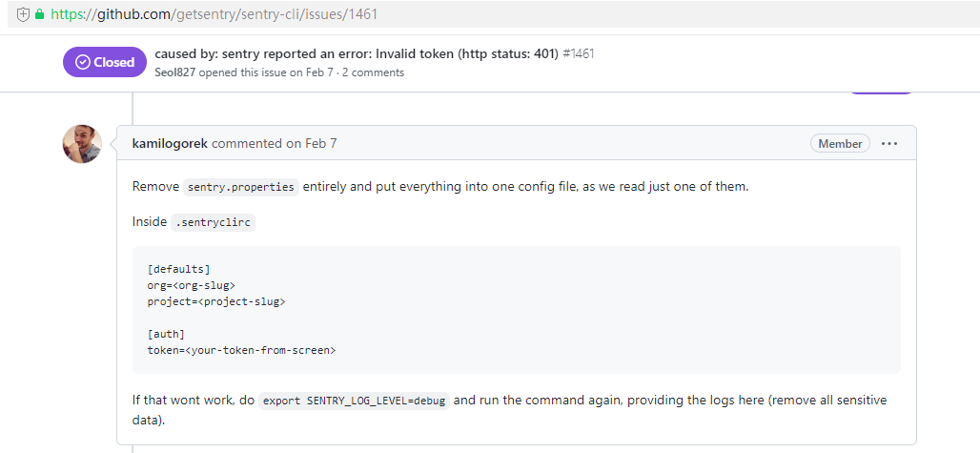Open the kamilogorek username link
Viewport: 980px width, 453px height.
[170, 144]
